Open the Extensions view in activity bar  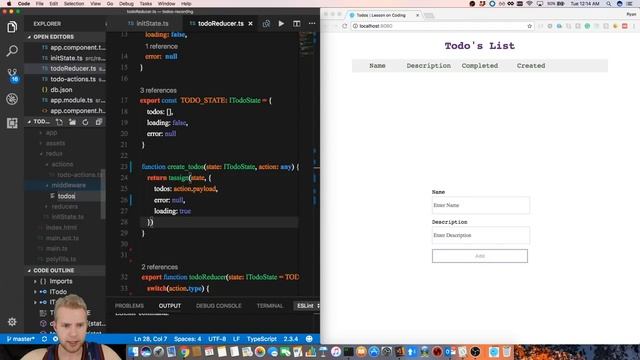click(x=12, y=123)
